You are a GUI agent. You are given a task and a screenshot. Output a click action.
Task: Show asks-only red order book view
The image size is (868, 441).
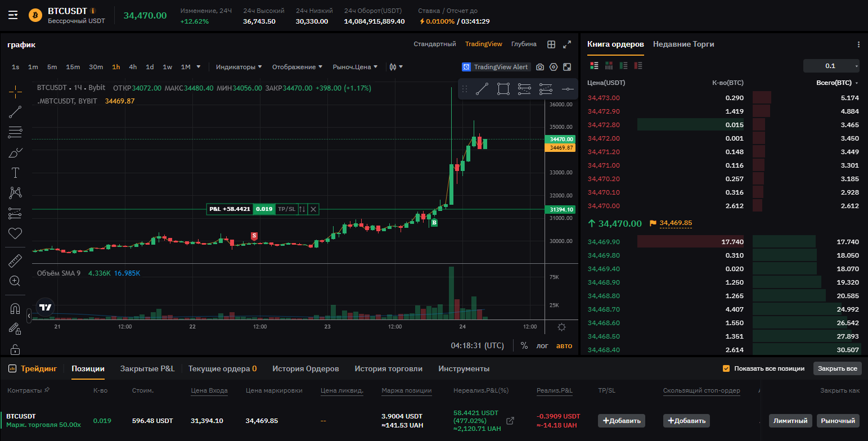638,66
